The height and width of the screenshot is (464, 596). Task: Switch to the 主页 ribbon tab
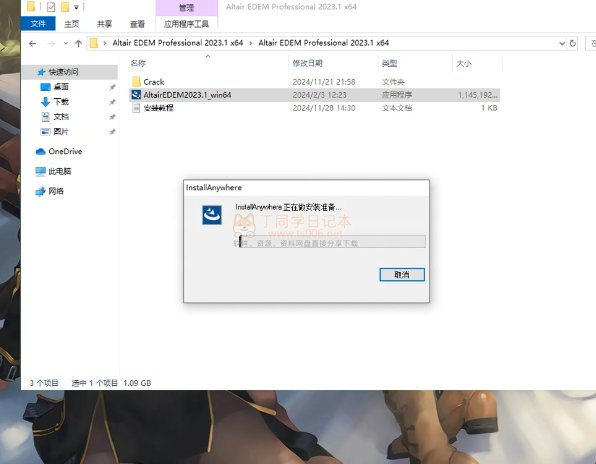[x=71, y=24]
